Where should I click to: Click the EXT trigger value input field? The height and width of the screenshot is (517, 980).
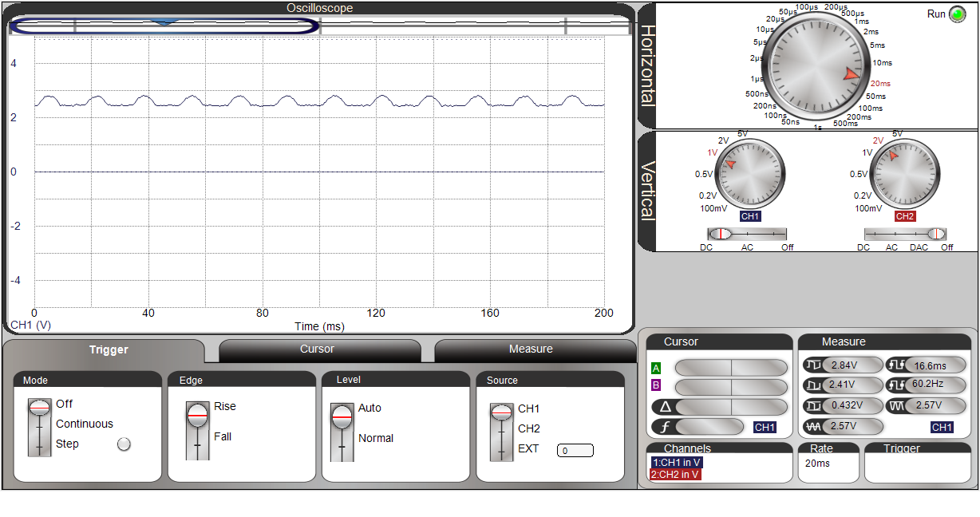(x=575, y=451)
